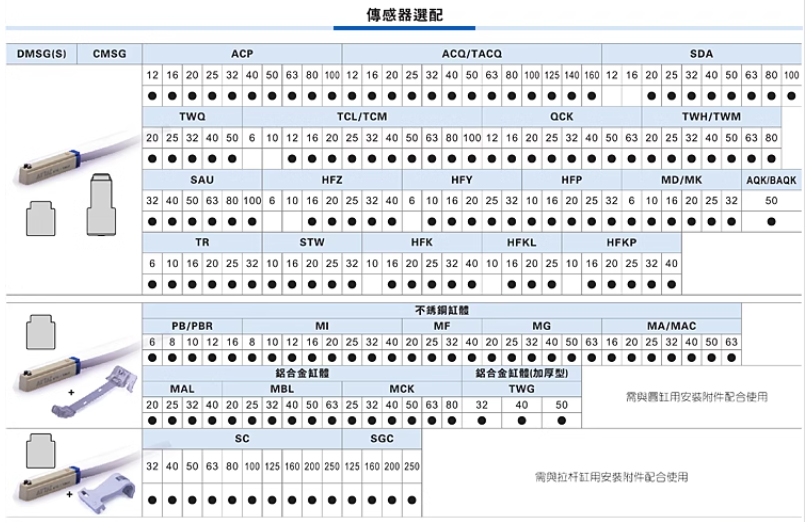Click the tall CMSG sensor outline icon
This screenshot has width=806, height=522.
click(101, 204)
